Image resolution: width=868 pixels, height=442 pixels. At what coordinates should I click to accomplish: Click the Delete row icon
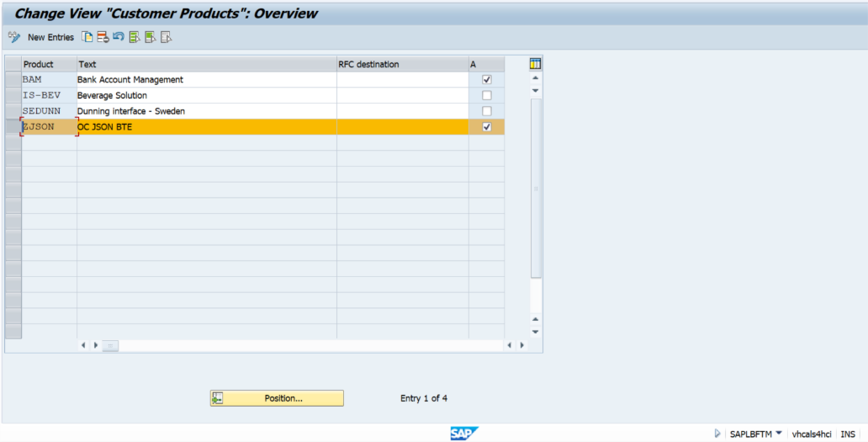click(102, 37)
